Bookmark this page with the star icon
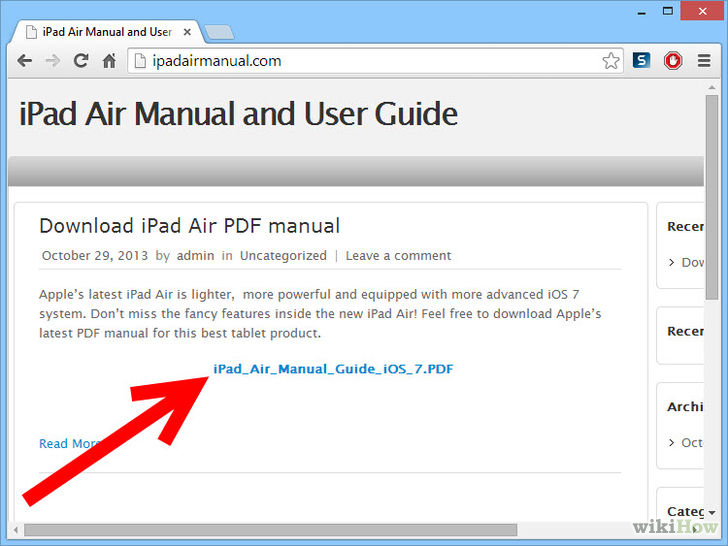The height and width of the screenshot is (546, 728). 611,61
